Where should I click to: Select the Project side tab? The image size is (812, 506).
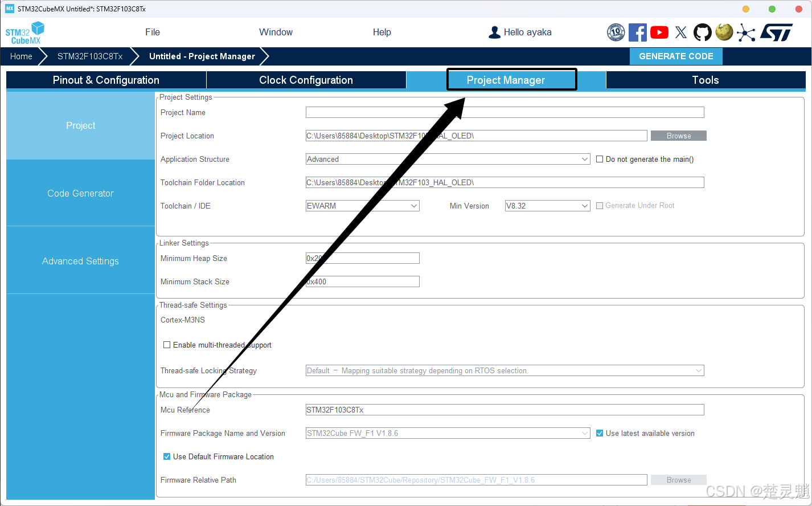coord(81,125)
